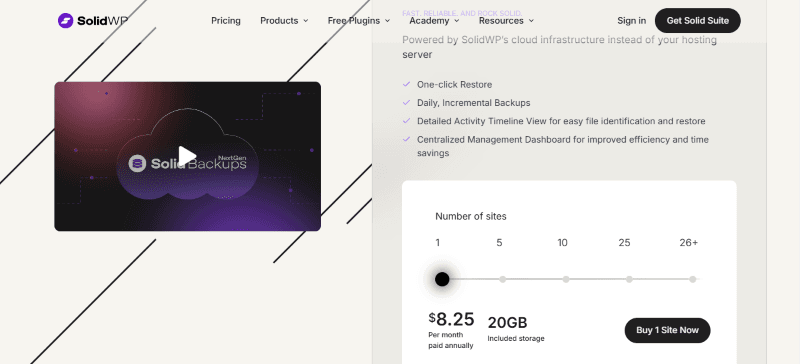Viewport: 800px width, 364px height.
Task: Click the black slider handle at 1 site
Action: tap(442, 279)
